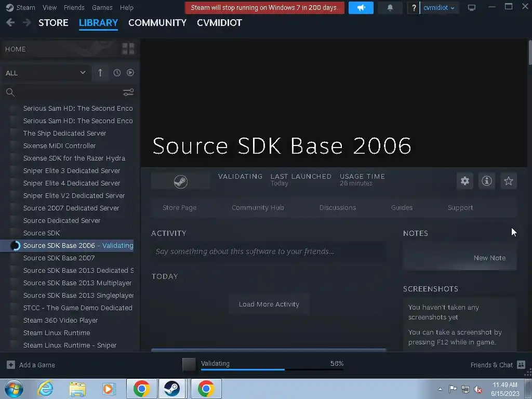Select Sniper Elite 3 Dedicated Server
Image resolution: width=532 pixels, height=399 pixels.
coord(72,170)
